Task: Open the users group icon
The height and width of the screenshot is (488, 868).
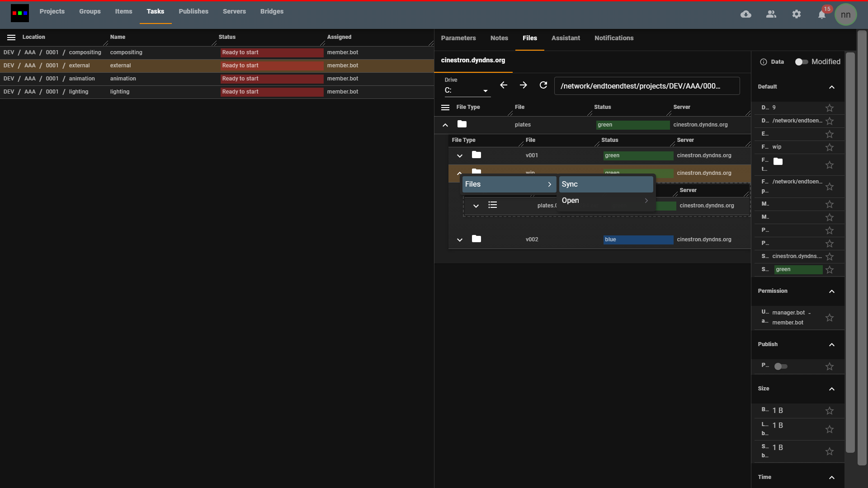Action: pyautogui.click(x=771, y=14)
